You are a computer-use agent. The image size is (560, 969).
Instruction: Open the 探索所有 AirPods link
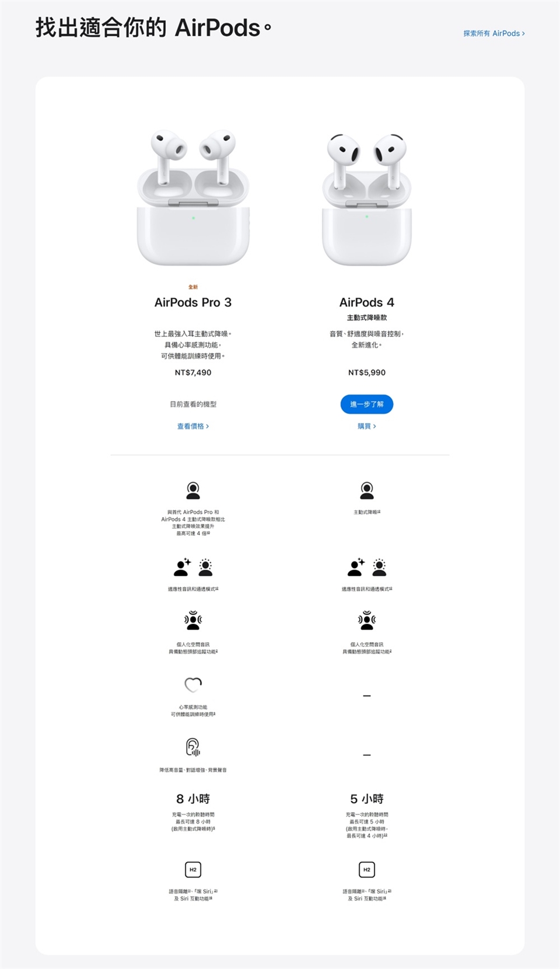494,33
